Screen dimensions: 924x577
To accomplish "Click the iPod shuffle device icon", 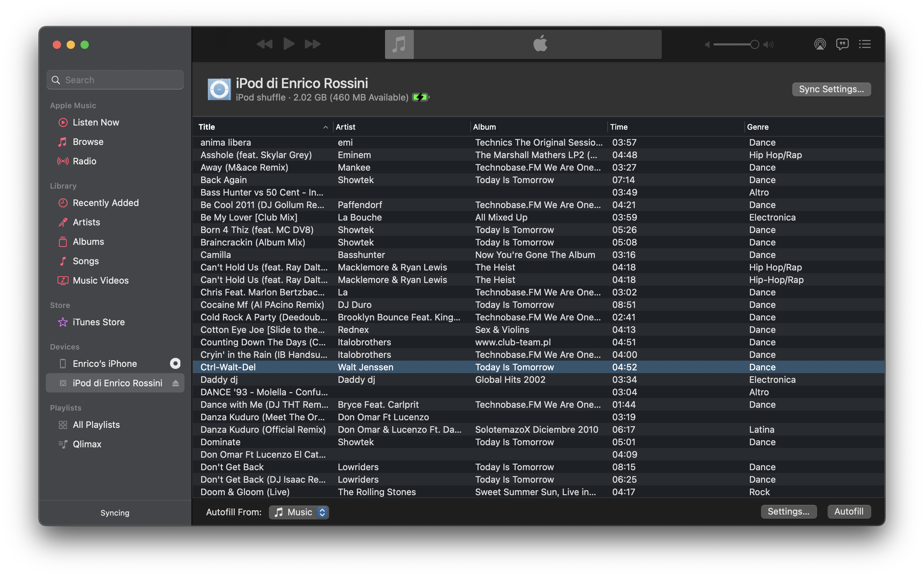I will [219, 89].
